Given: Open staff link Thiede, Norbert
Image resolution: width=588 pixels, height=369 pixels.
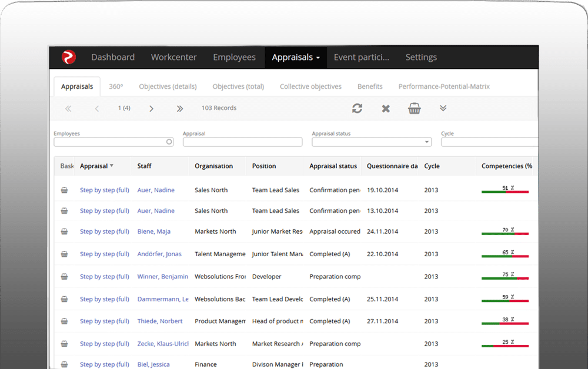Looking at the screenshot, I should (x=160, y=321).
